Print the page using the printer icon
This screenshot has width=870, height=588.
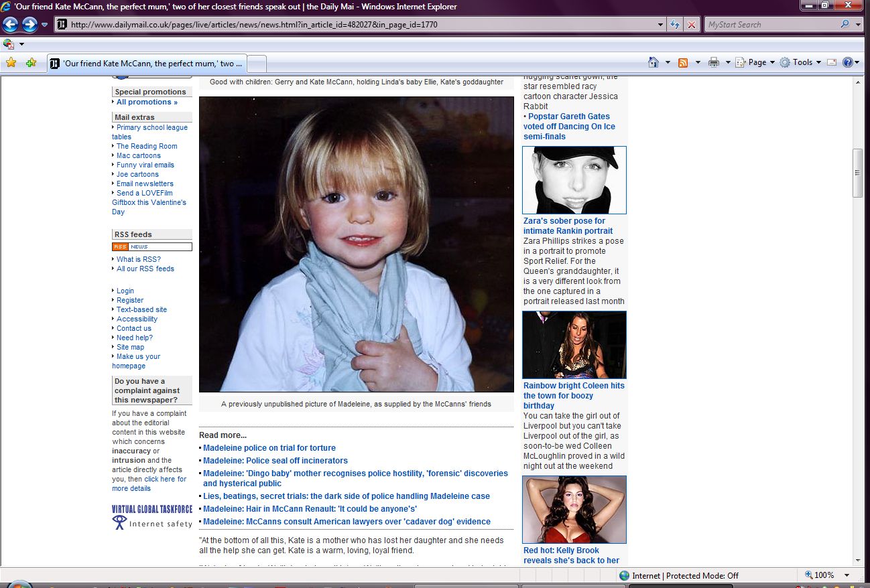714,62
